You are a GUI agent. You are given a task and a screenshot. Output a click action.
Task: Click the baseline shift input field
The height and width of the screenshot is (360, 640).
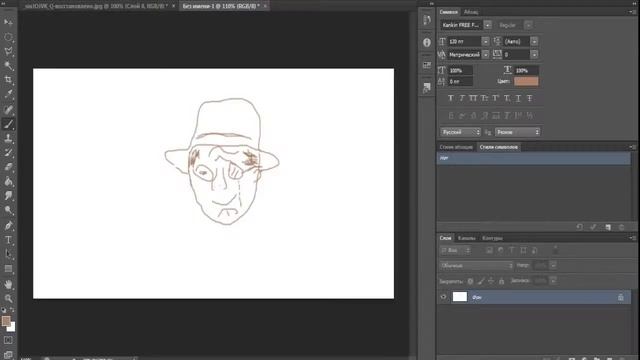[x=460, y=82]
